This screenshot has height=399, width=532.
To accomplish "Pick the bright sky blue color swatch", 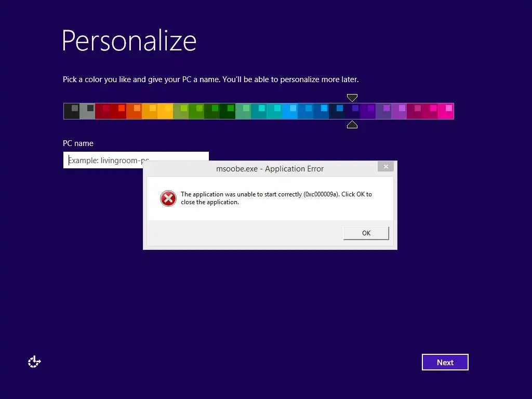I will [290, 111].
